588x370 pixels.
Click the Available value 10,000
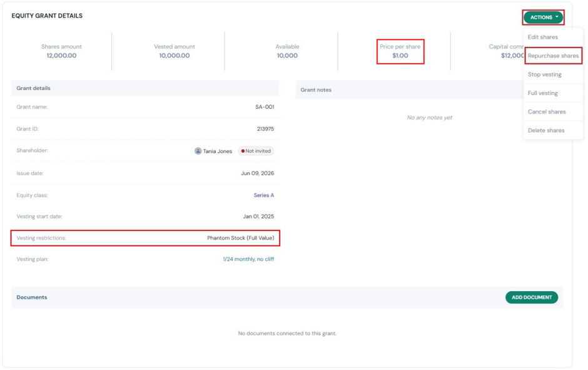[287, 56]
